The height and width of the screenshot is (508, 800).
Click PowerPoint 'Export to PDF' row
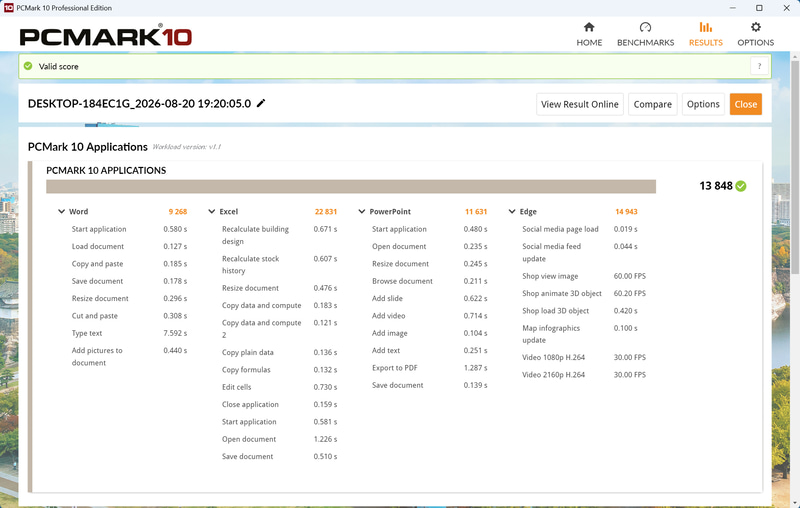[x=429, y=368]
